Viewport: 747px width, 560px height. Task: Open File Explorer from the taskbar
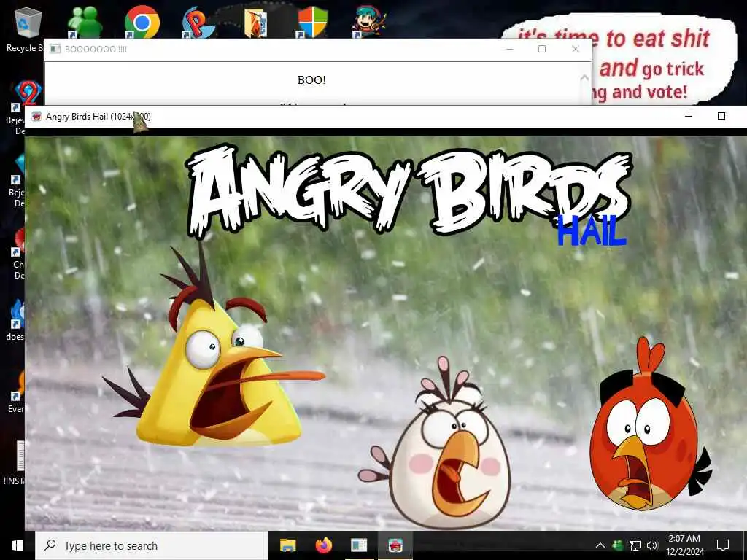coord(287,545)
